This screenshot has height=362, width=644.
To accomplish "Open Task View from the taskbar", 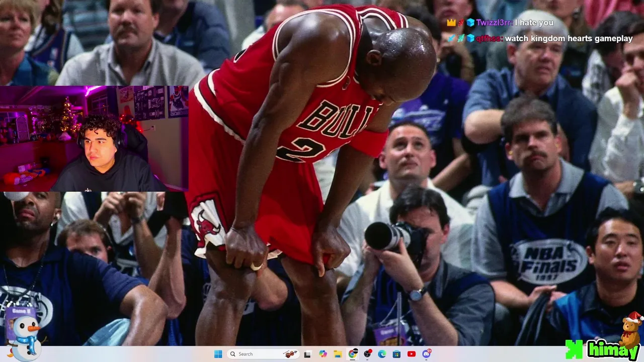I will tap(307, 354).
